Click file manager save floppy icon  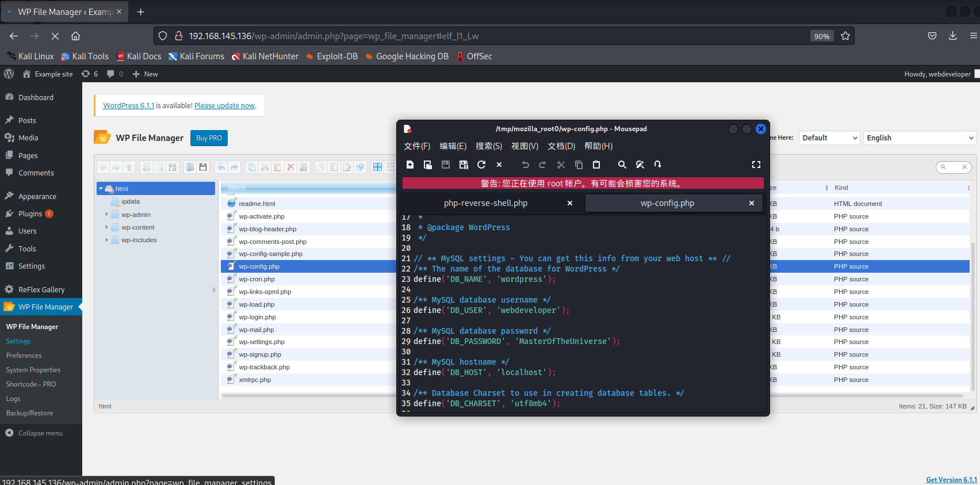pos(203,167)
